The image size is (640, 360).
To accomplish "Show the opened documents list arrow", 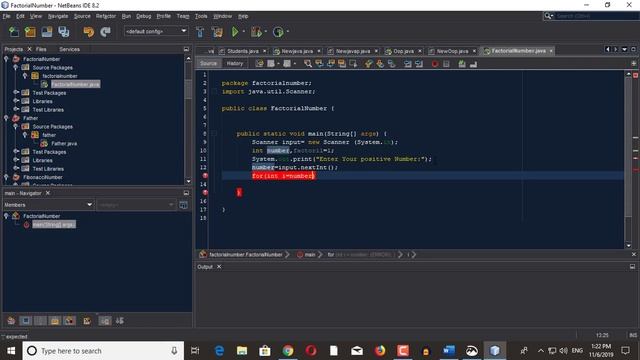I will [x=624, y=49].
